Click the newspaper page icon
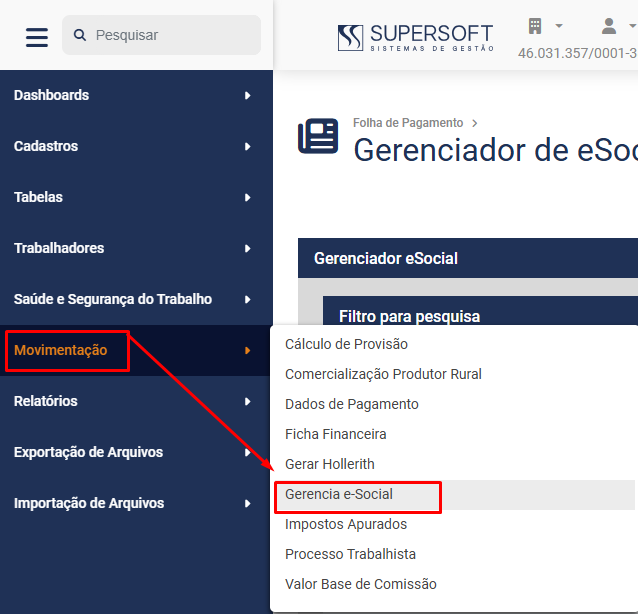The width and height of the screenshot is (638, 614). tap(318, 136)
